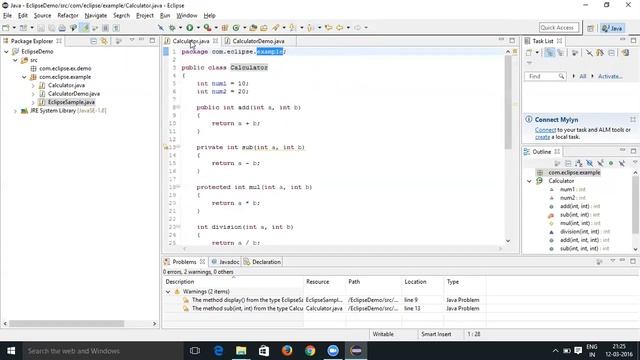Click the Task View taskbar icon

pyautogui.click(x=195, y=351)
